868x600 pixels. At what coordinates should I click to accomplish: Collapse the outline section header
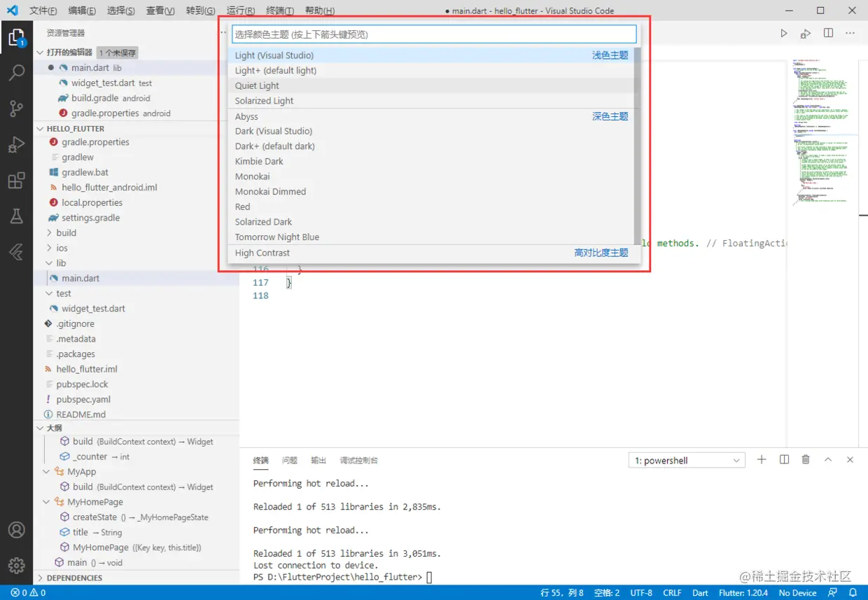click(136, 428)
